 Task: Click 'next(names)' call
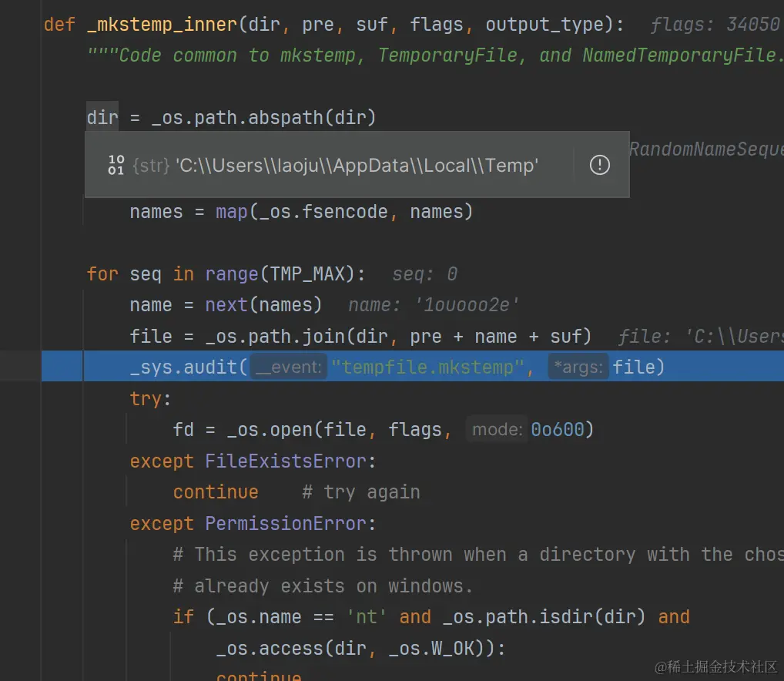(263, 305)
